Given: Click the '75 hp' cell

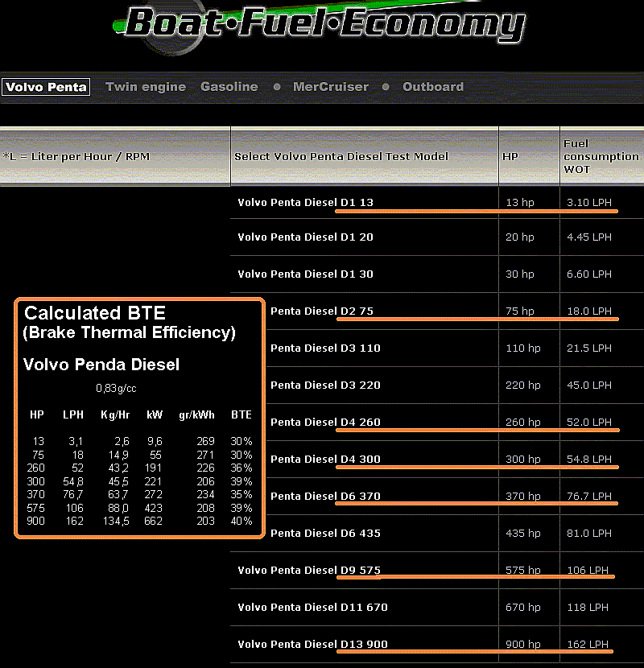Looking at the screenshot, I should tap(519, 311).
